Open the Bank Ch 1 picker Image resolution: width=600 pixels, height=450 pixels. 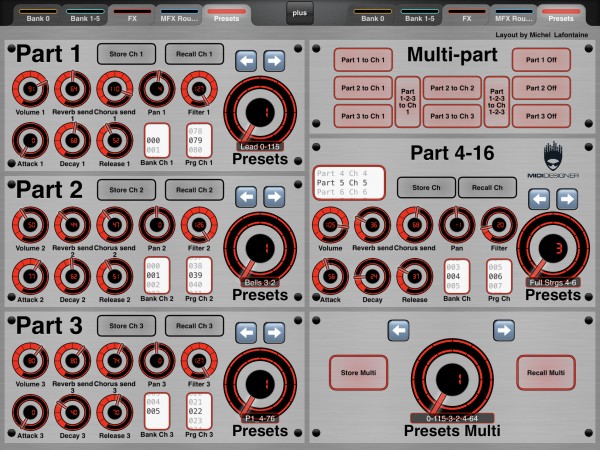point(157,140)
